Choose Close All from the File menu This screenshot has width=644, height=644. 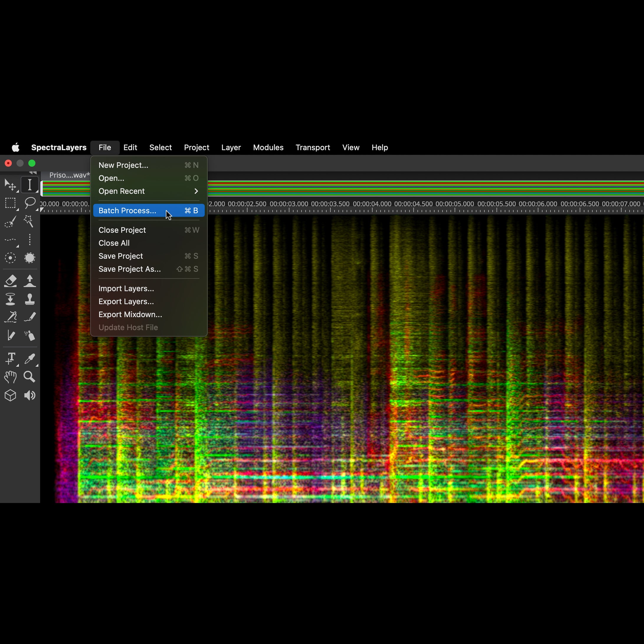(x=149, y=243)
